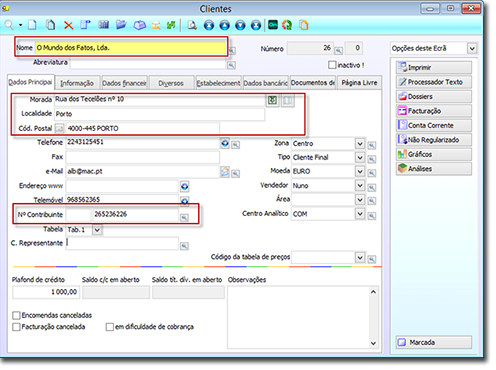Click the envelope mail icon in toolbar
Image resolution: width=496 pixels, height=370 pixels.
(156, 25)
